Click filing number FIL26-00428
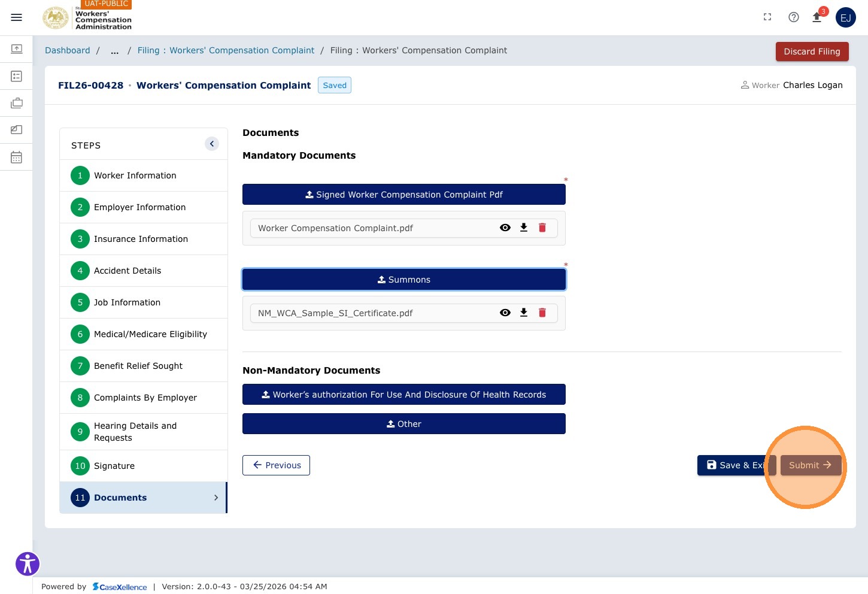Image resolution: width=868 pixels, height=594 pixels. tap(90, 85)
